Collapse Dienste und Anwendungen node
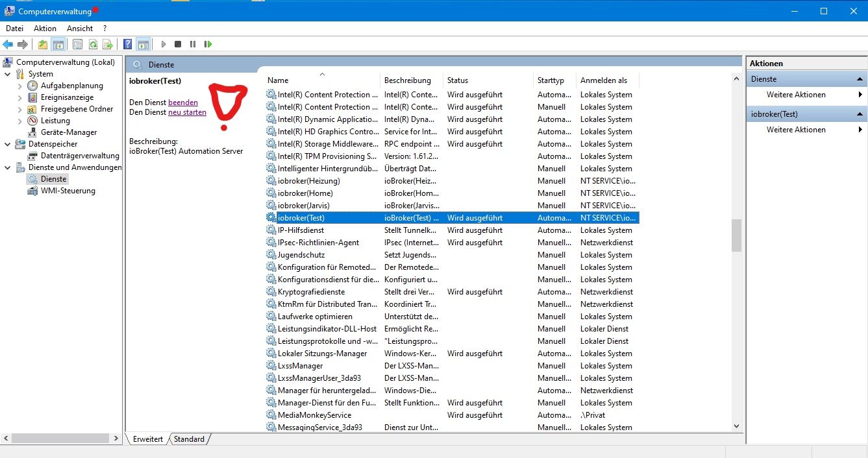This screenshot has height=458, width=868. [x=7, y=167]
